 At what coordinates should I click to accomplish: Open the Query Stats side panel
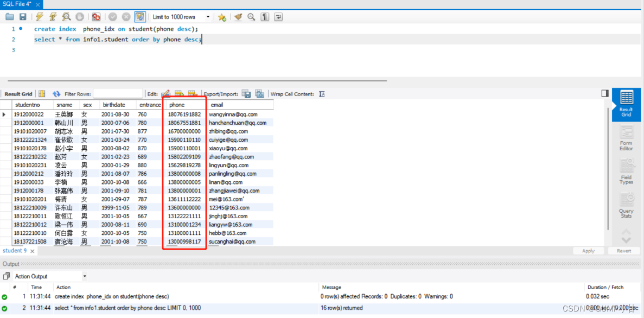click(x=626, y=206)
